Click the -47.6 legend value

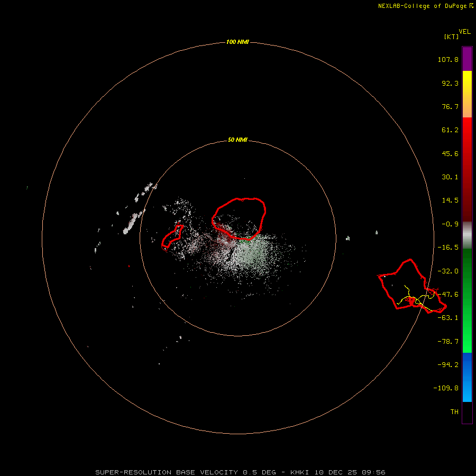pos(448,295)
